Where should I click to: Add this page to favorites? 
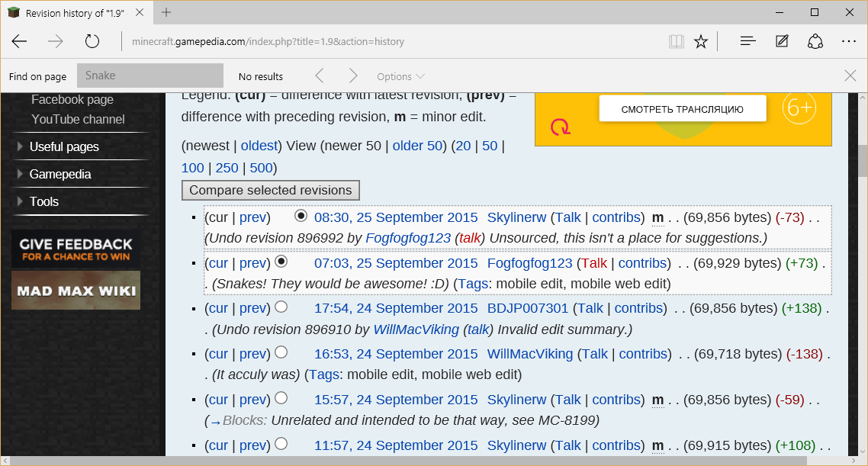pyautogui.click(x=701, y=41)
